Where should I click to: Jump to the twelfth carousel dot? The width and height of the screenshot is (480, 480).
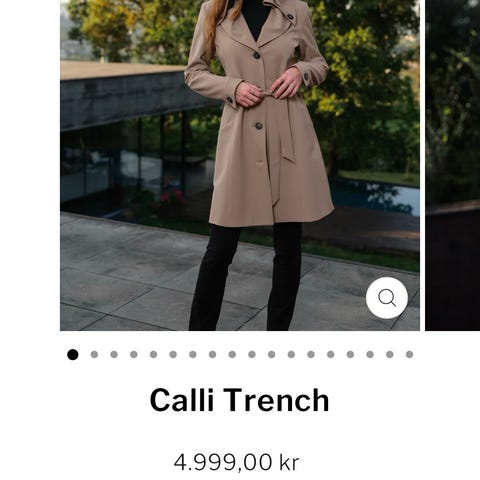click(291, 354)
